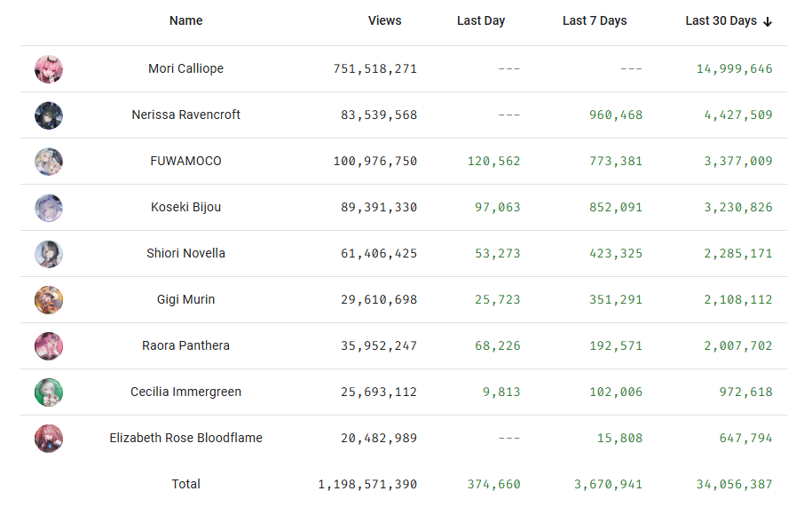Click Shiori's 7-day value 423,325
The width and height of the screenshot is (812, 507).
pos(616,254)
